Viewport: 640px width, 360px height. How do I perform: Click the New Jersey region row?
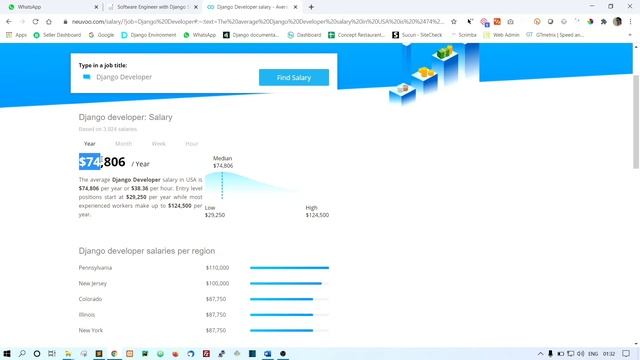pyautogui.click(x=204, y=283)
